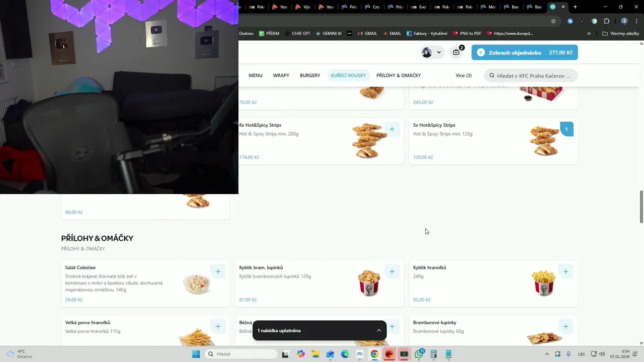Viewport: 644px width, 362px height.
Task: Show hidden bookmarks with the double chevron
Action: (x=589, y=33)
